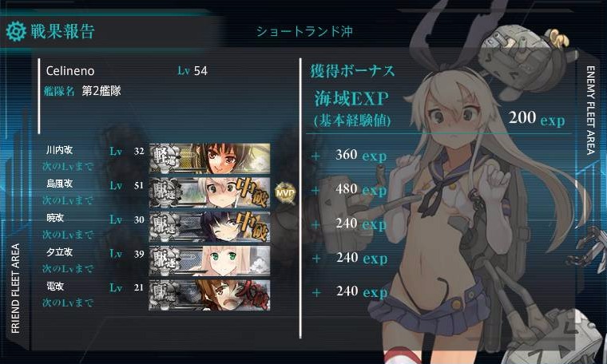The width and height of the screenshot is (607, 364).
Task: Click the 中破 damage badge on Akatsuki's banner
Action: (252, 226)
